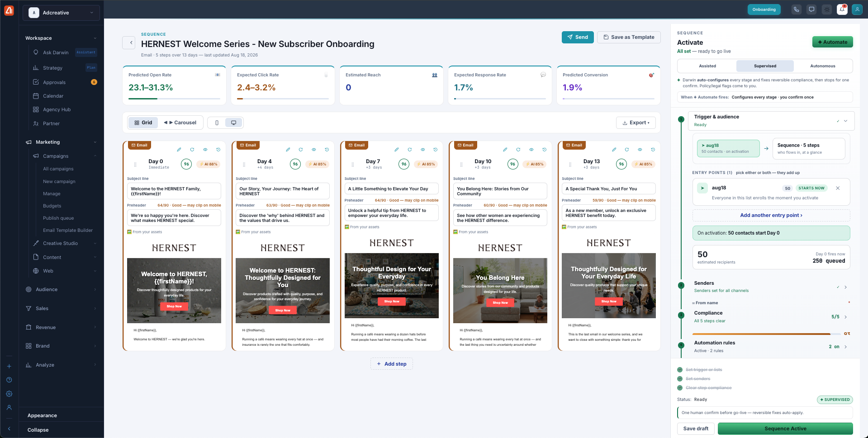Open the Export dropdown
868x438 pixels.
pyautogui.click(x=636, y=122)
